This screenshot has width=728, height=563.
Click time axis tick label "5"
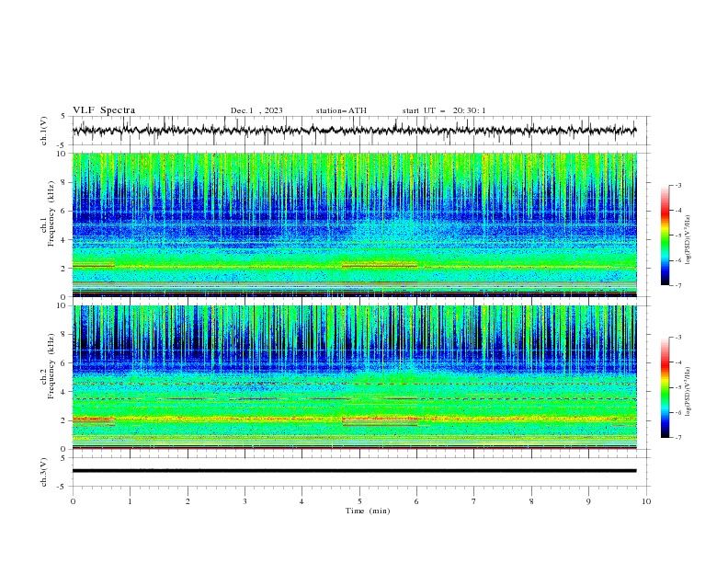click(359, 501)
